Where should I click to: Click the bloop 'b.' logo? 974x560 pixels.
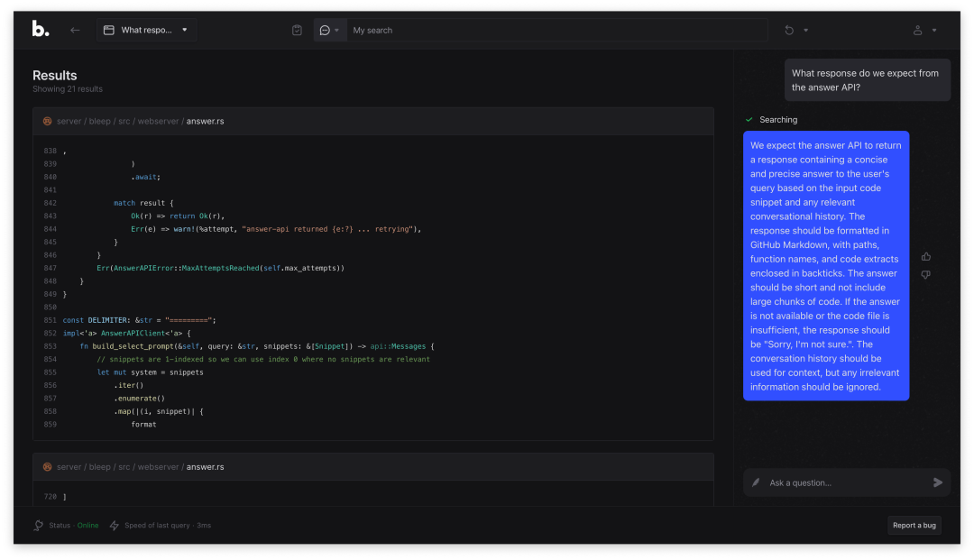[x=41, y=29]
